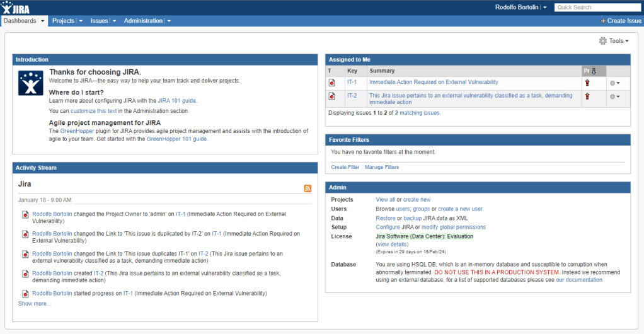Click the Tools gear icon
The width and height of the screenshot is (644, 334).
[x=603, y=41]
